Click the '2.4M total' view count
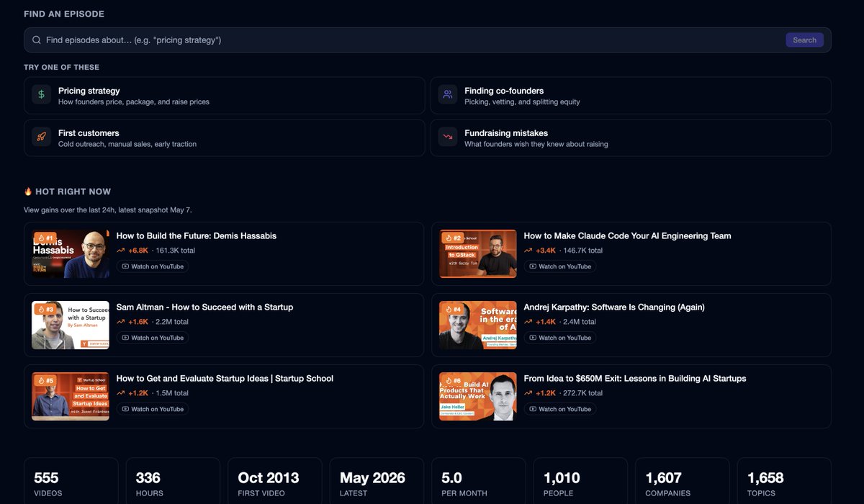This screenshot has width=864, height=504. coord(580,322)
